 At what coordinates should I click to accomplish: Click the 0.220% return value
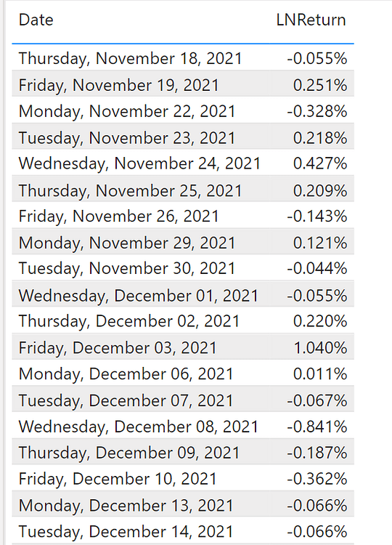click(320, 320)
